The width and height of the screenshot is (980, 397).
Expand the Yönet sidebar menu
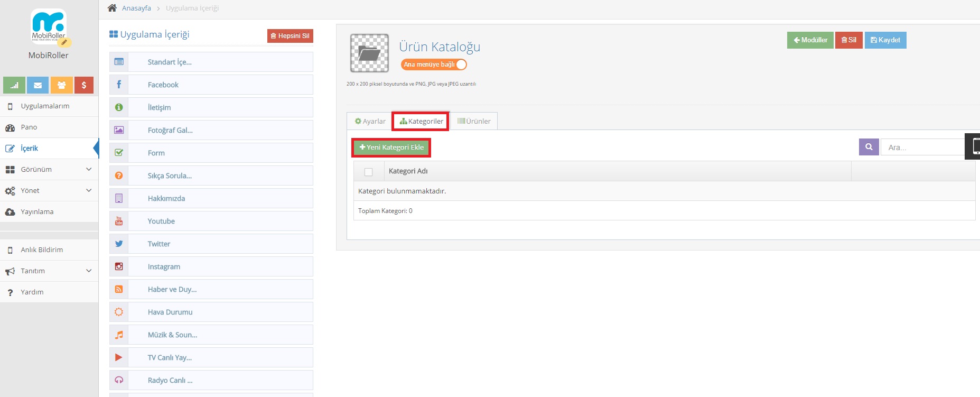tap(49, 190)
